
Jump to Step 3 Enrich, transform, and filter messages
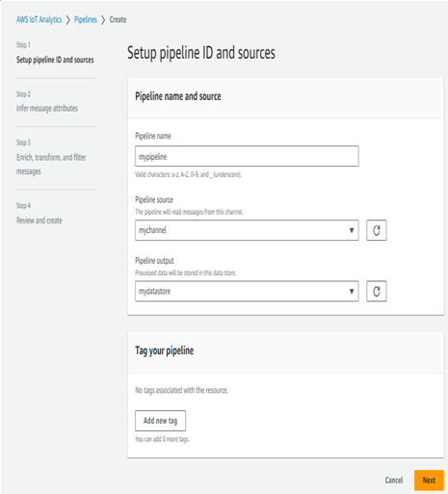51,164
